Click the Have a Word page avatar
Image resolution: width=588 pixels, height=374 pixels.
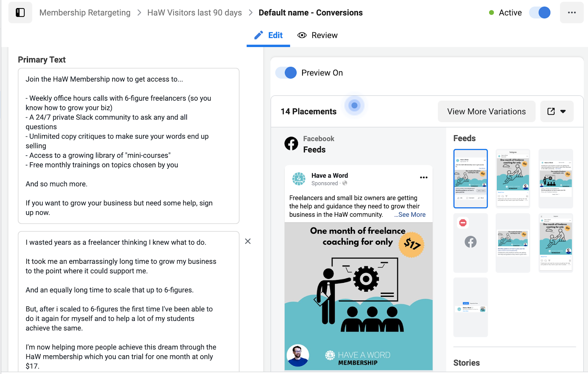tap(299, 179)
